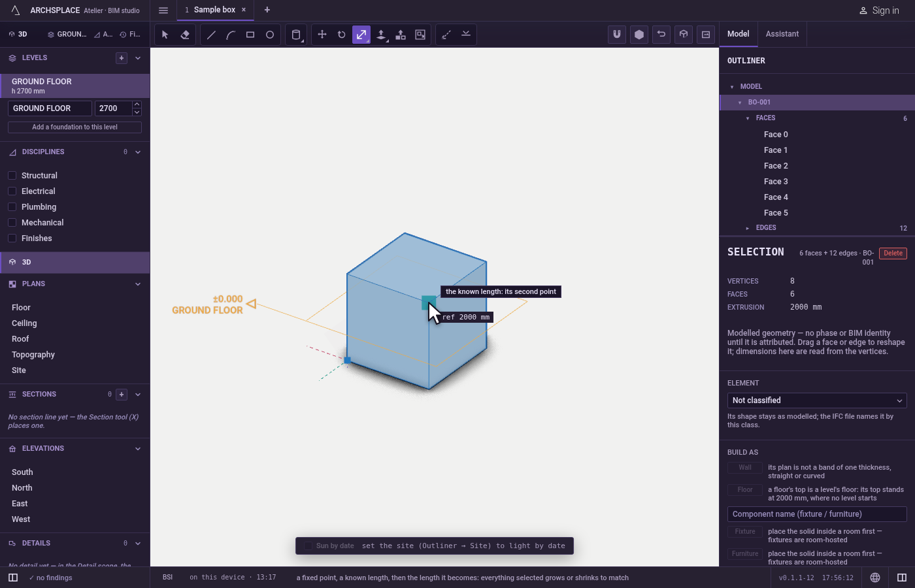Click the highlighted Scale tool
This screenshot has height=588, width=915.
pyautogui.click(x=361, y=35)
